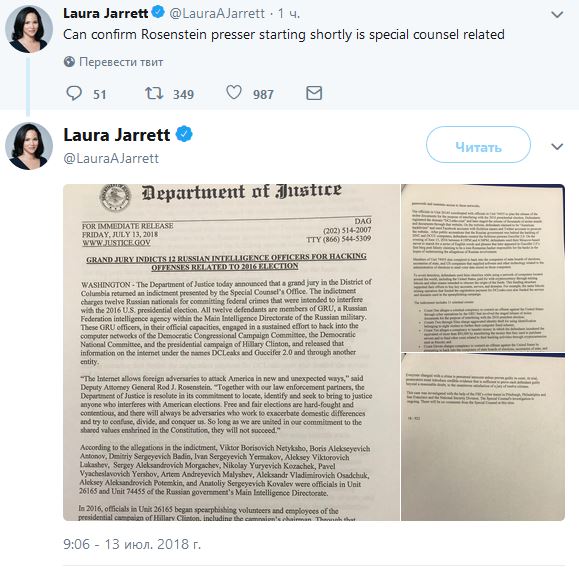
Task: Open the 1 ч. timestamp link
Action: tap(289, 14)
